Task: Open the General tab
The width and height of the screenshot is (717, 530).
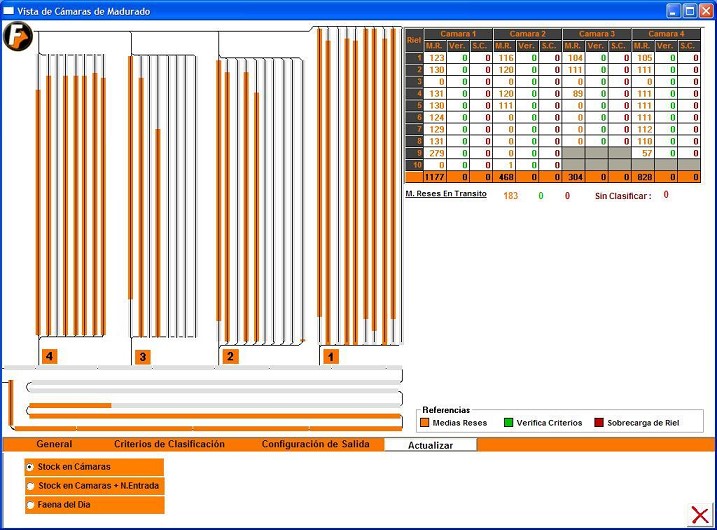Action: (x=54, y=444)
